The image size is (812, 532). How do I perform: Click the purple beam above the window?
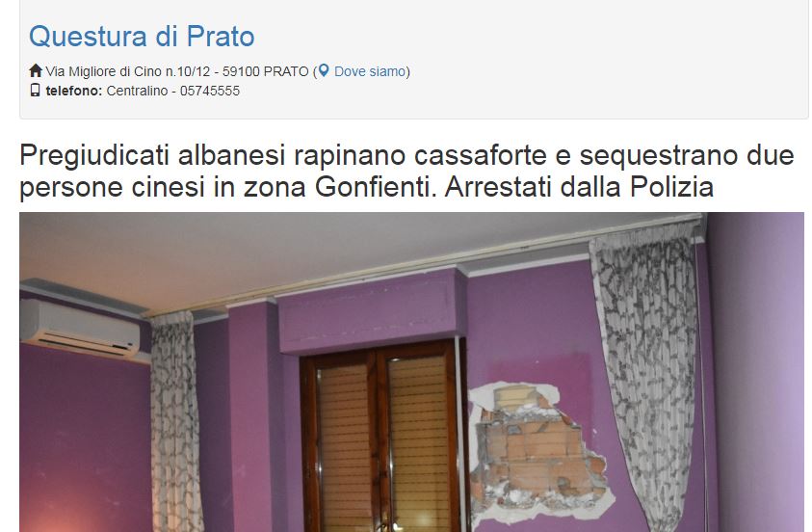pyautogui.click(x=370, y=311)
